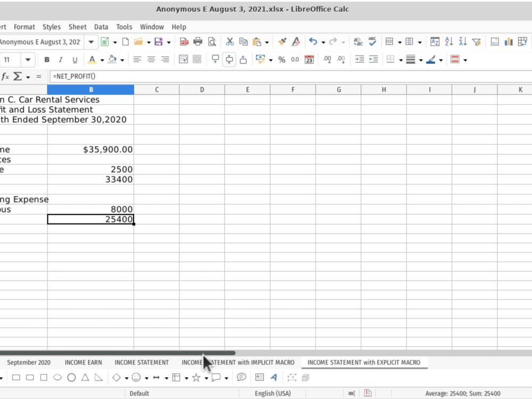Undo the last action
The image size is (532, 399).
313,42
